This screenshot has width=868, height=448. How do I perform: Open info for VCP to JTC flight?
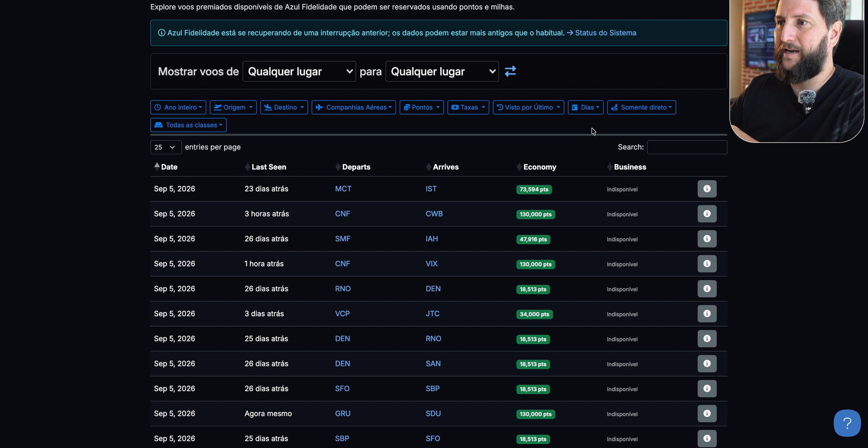[707, 314]
